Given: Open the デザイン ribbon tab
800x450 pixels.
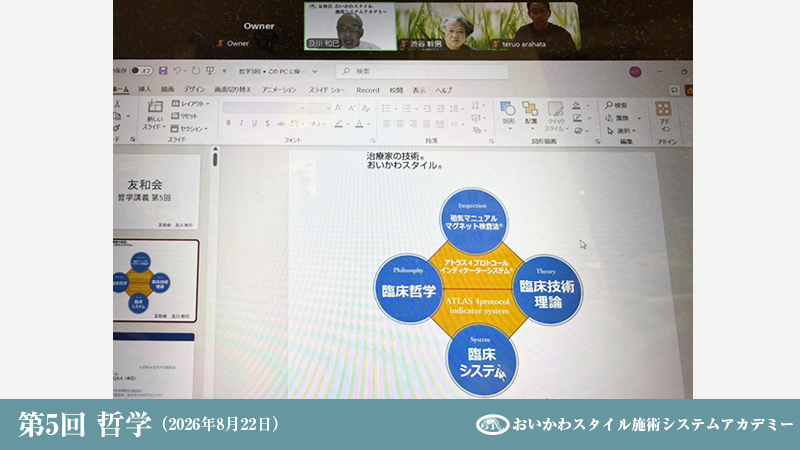Looking at the screenshot, I should [x=194, y=89].
